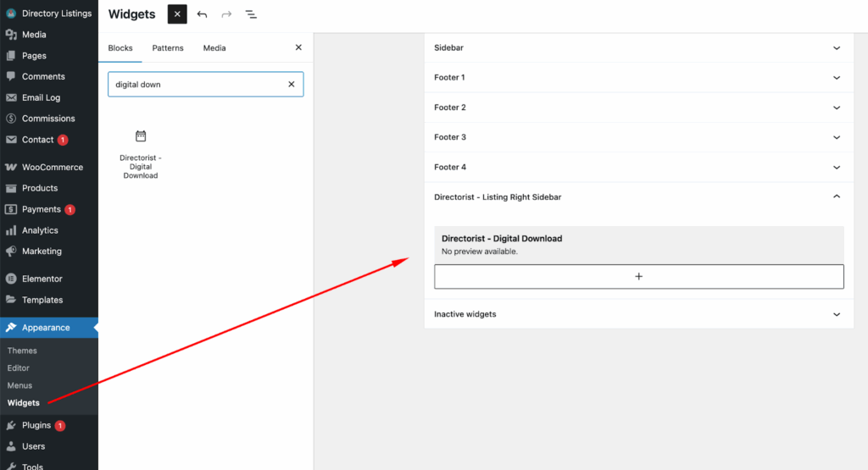This screenshot has height=470, width=868.
Task: Close the inserter panel with X
Action: coord(298,48)
